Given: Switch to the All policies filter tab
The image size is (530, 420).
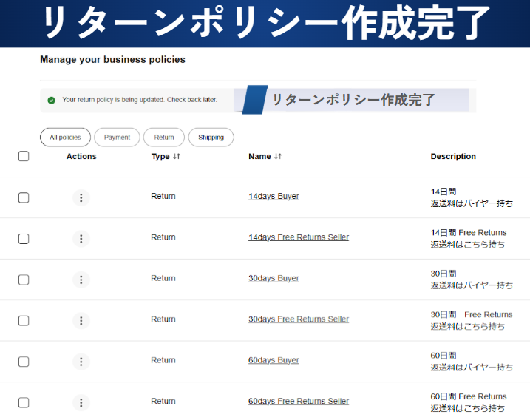Looking at the screenshot, I should [x=65, y=138].
